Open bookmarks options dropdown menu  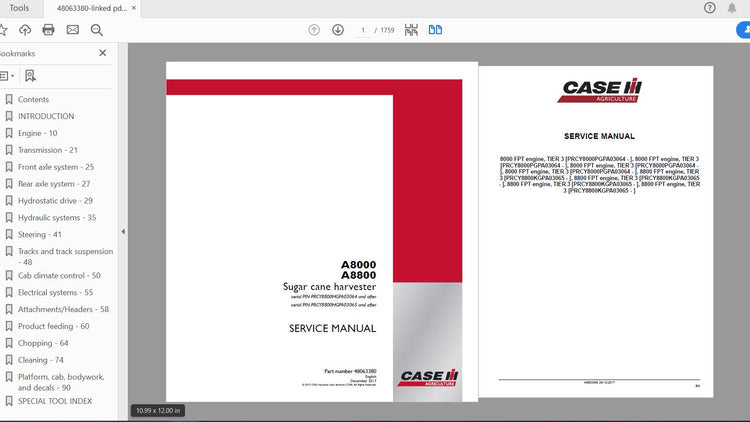click(7, 76)
